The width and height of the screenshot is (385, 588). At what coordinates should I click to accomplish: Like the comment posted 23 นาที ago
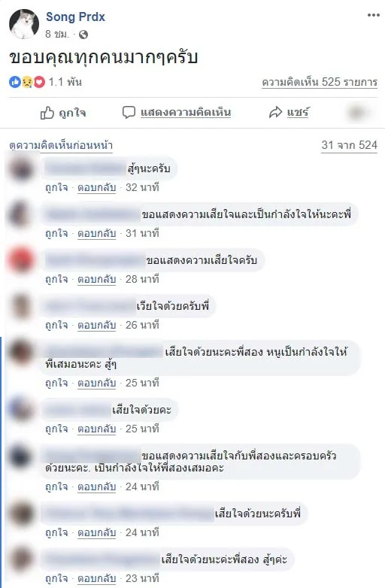click(x=56, y=578)
